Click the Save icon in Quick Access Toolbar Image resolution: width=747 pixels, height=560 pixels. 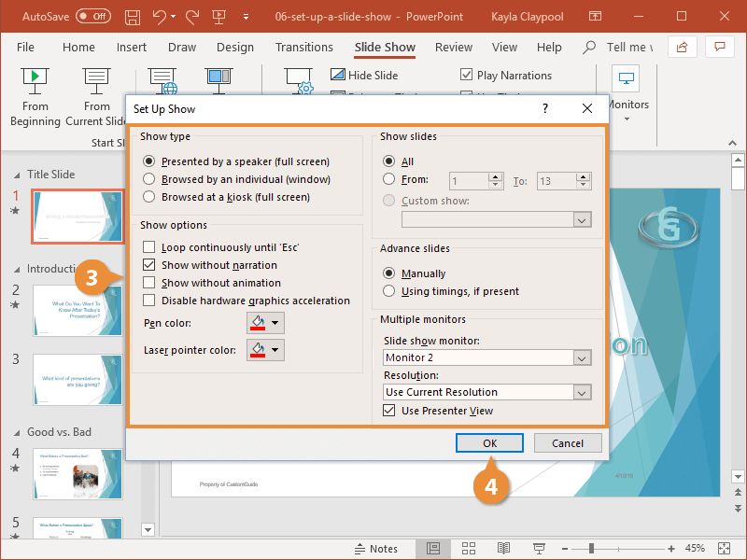coord(132,16)
